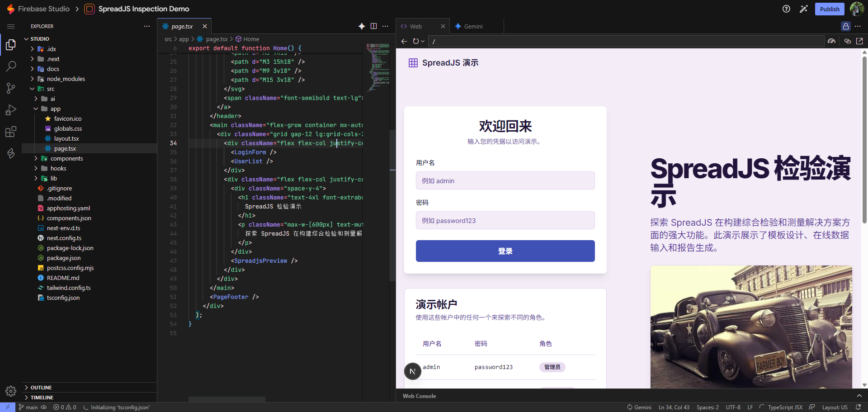Image resolution: width=868 pixels, height=412 pixels.
Task: Open the hamburger application menu
Action: (x=11, y=26)
